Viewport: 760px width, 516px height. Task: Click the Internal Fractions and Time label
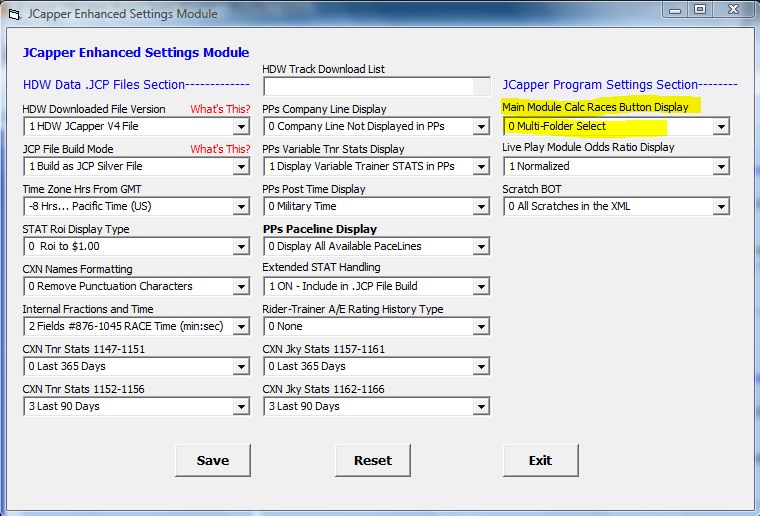point(88,309)
